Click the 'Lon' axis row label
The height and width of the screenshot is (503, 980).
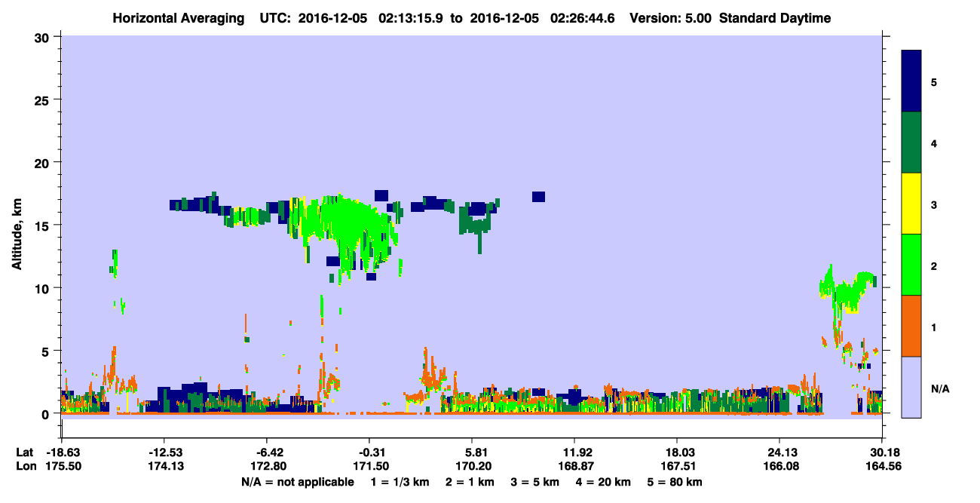(x=25, y=466)
